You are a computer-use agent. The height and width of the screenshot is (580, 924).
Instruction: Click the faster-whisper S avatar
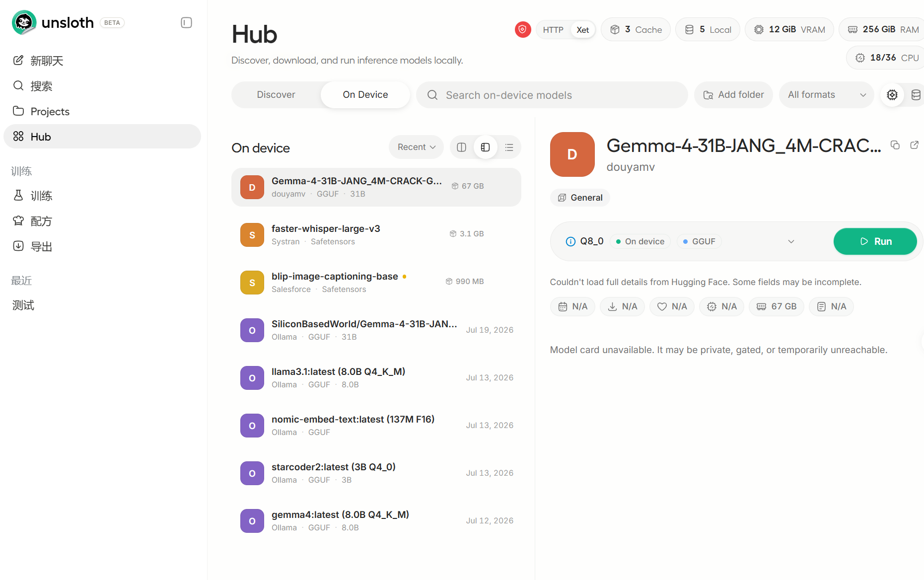252,235
